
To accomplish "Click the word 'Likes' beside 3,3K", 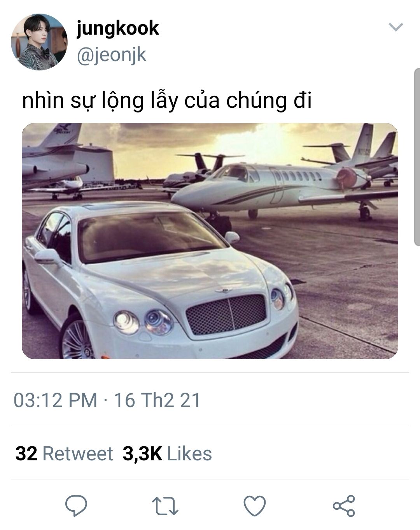I will 189,453.
